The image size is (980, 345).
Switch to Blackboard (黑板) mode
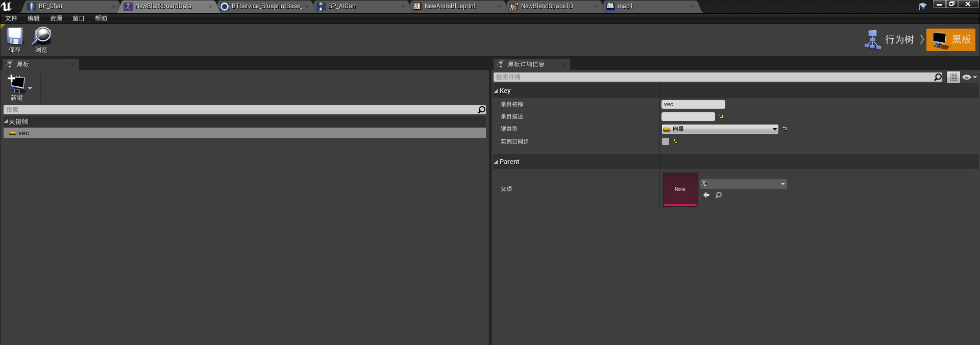tap(951, 39)
